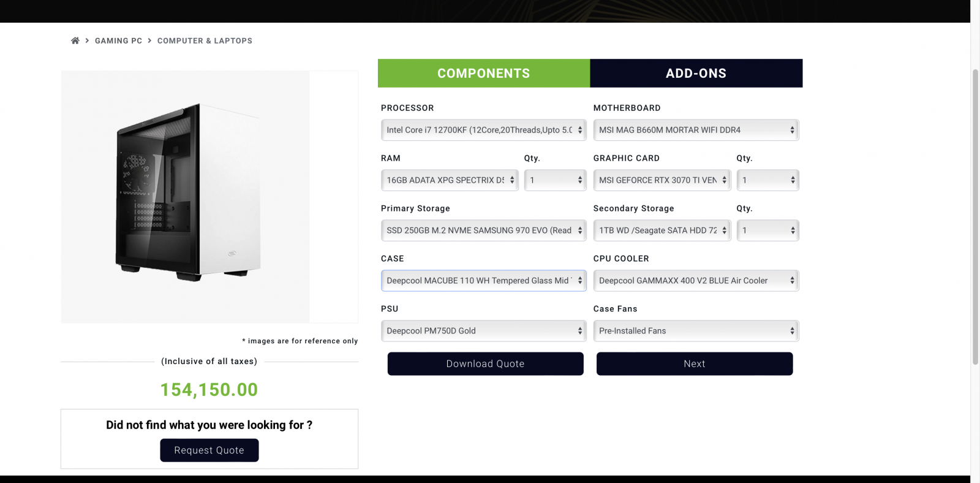Click the PROCESSOR label

click(407, 108)
